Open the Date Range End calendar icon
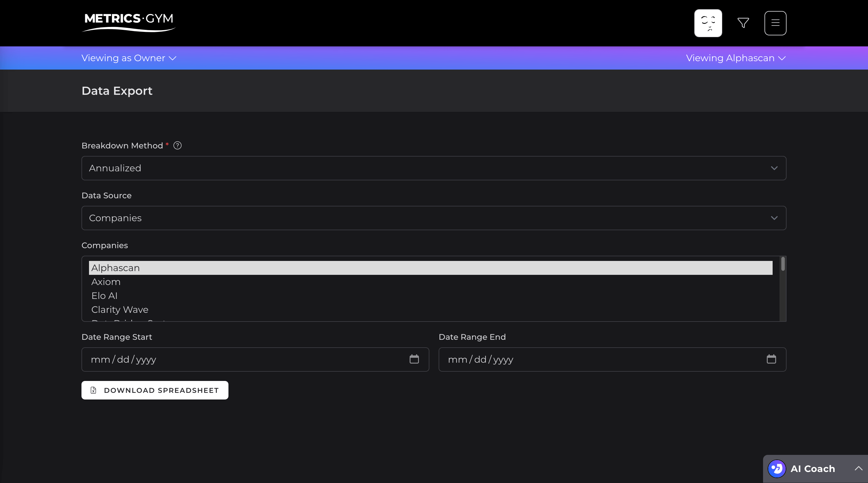868x483 pixels. tap(771, 359)
